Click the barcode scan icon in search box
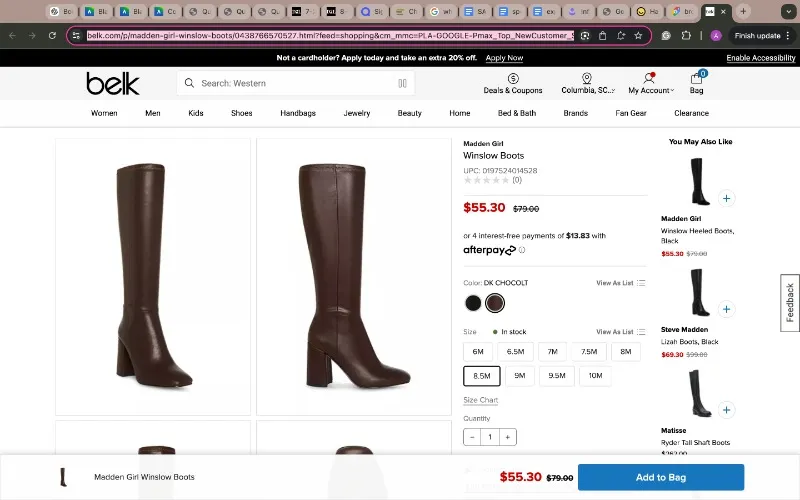The height and width of the screenshot is (500, 800). [402, 83]
